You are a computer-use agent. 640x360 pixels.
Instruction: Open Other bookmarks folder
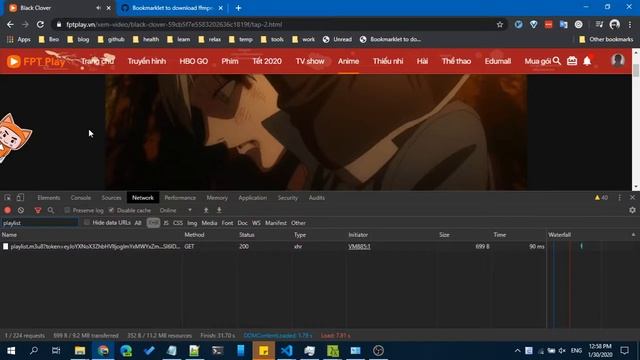(606, 39)
